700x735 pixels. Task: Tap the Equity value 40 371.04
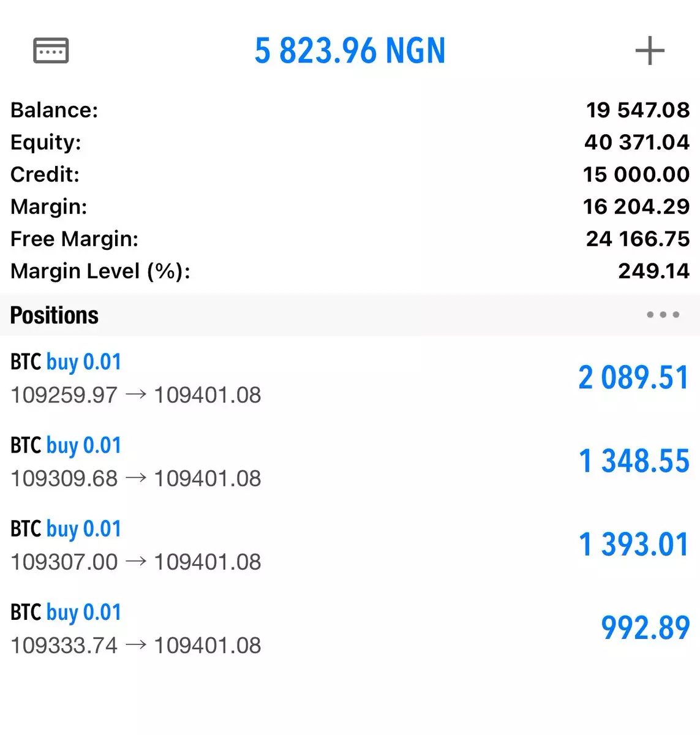pyautogui.click(x=637, y=142)
